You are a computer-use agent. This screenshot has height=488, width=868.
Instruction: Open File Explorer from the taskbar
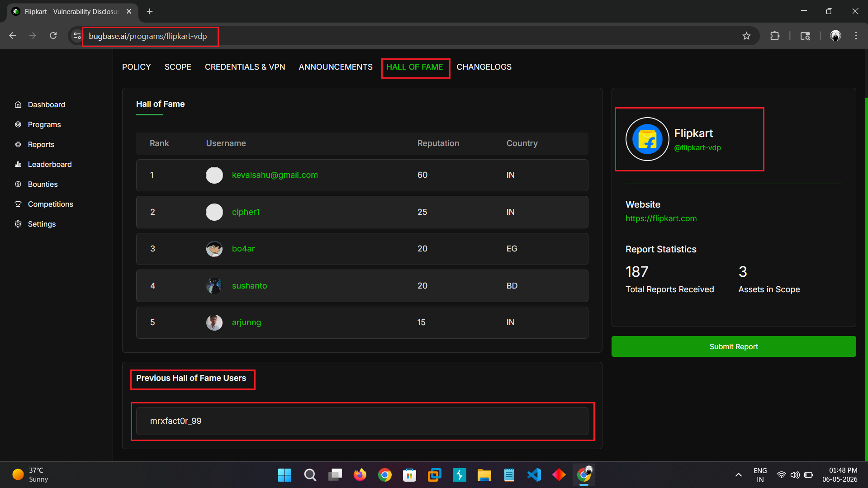coord(484,475)
